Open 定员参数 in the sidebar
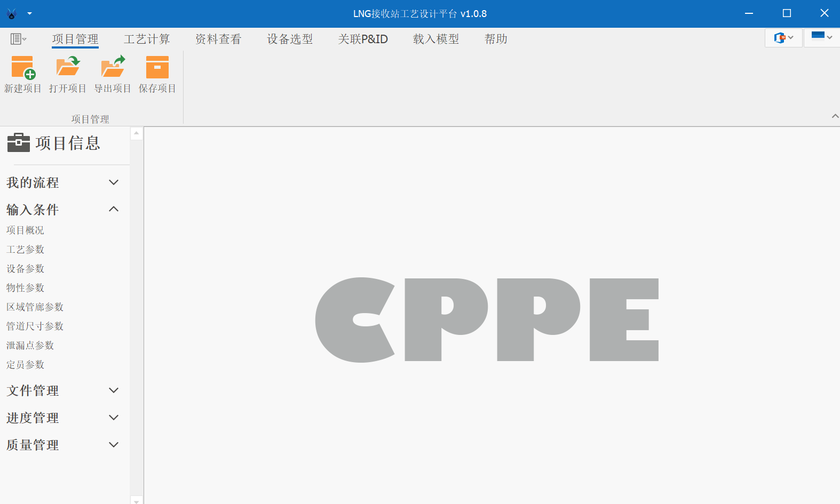The image size is (840, 504). point(25,365)
